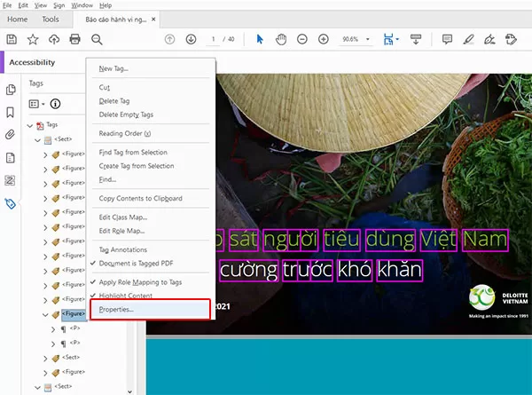Click scroll down arrow of Tags panel

click(130, 391)
